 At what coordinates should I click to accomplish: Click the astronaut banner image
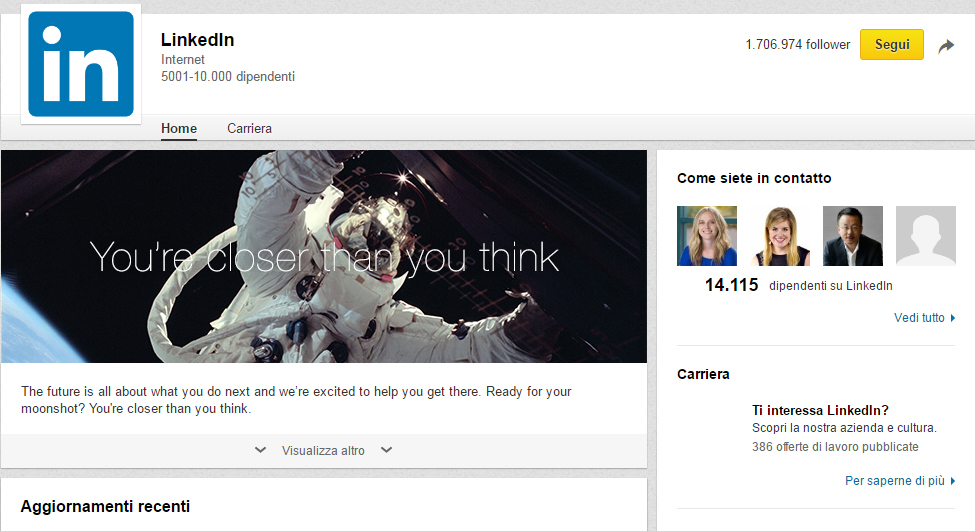(324, 256)
